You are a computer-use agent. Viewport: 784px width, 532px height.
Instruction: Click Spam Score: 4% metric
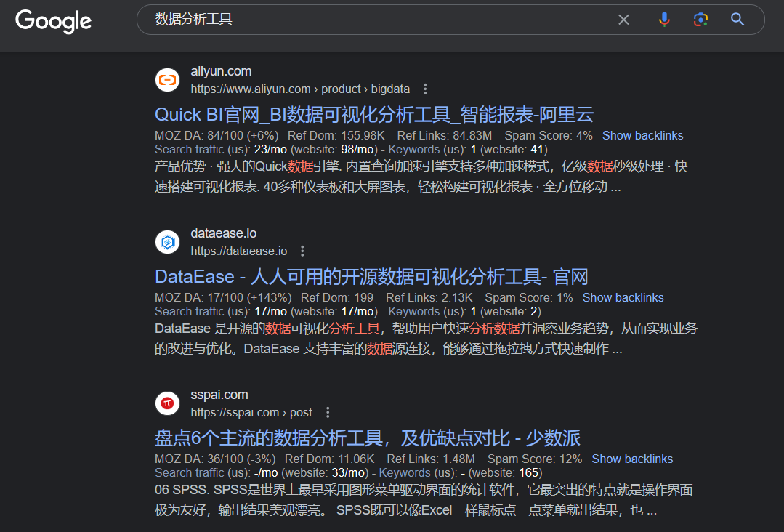tap(549, 135)
